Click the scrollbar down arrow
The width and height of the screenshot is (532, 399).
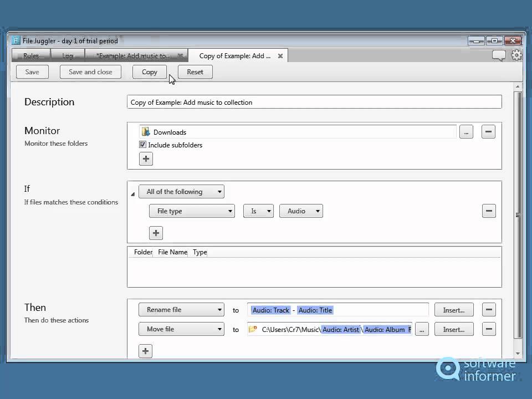(x=518, y=353)
